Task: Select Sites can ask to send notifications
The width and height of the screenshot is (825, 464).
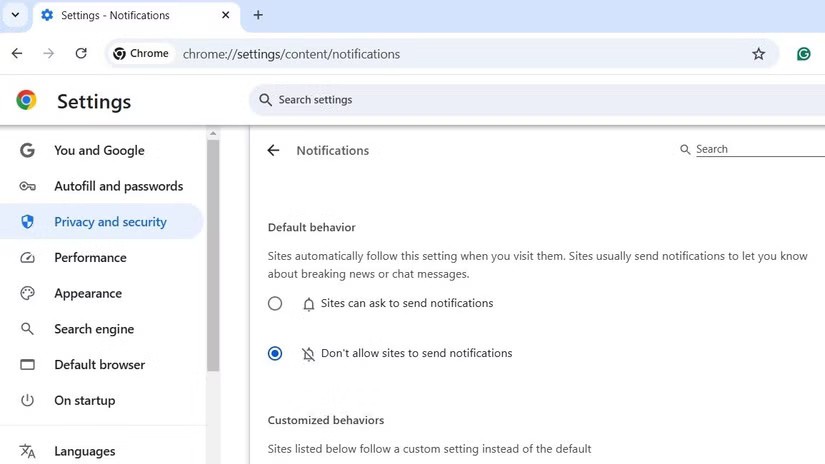Action: click(275, 304)
